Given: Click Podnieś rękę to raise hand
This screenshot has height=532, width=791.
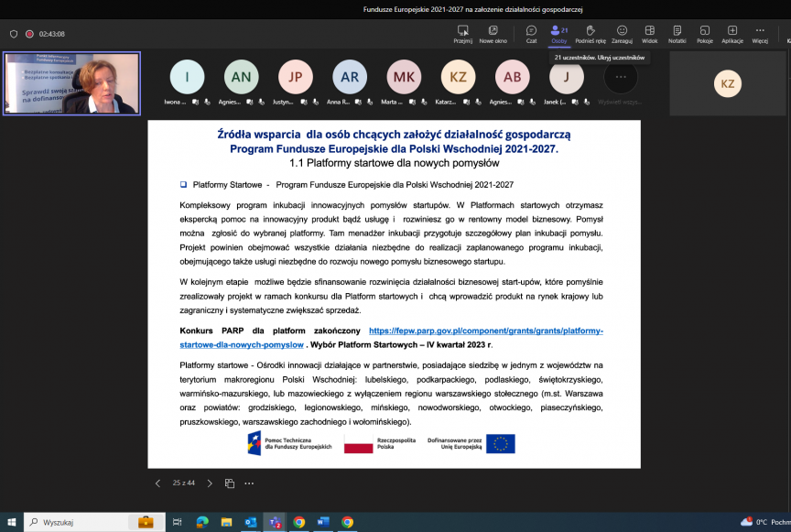Looking at the screenshot, I should [x=591, y=34].
